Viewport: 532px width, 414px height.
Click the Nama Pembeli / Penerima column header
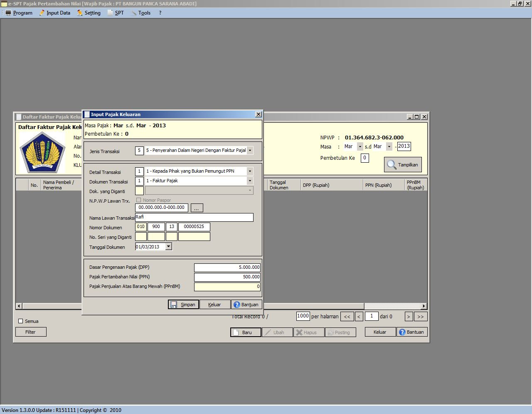[x=61, y=185]
